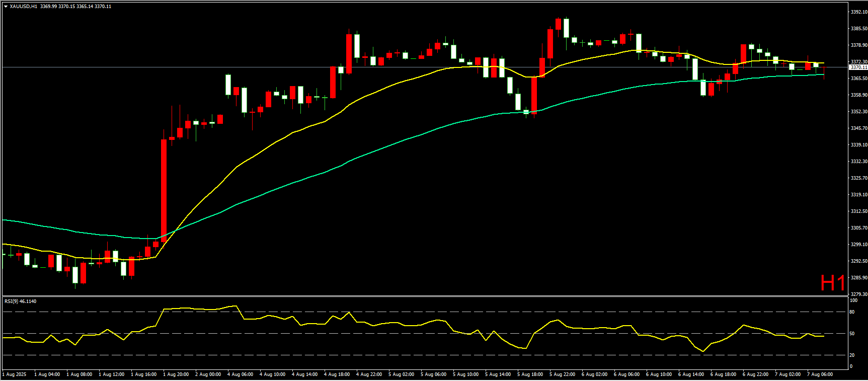Click the 3325.70 price scale label
The height and width of the screenshot is (381, 868).
point(859,178)
